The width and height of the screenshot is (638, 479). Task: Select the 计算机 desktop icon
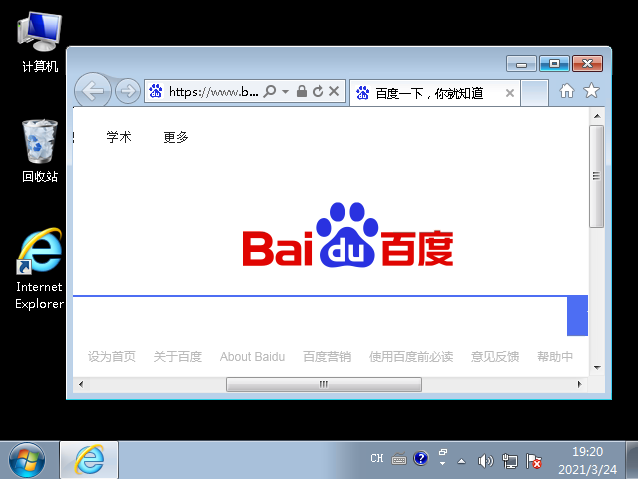[40, 43]
